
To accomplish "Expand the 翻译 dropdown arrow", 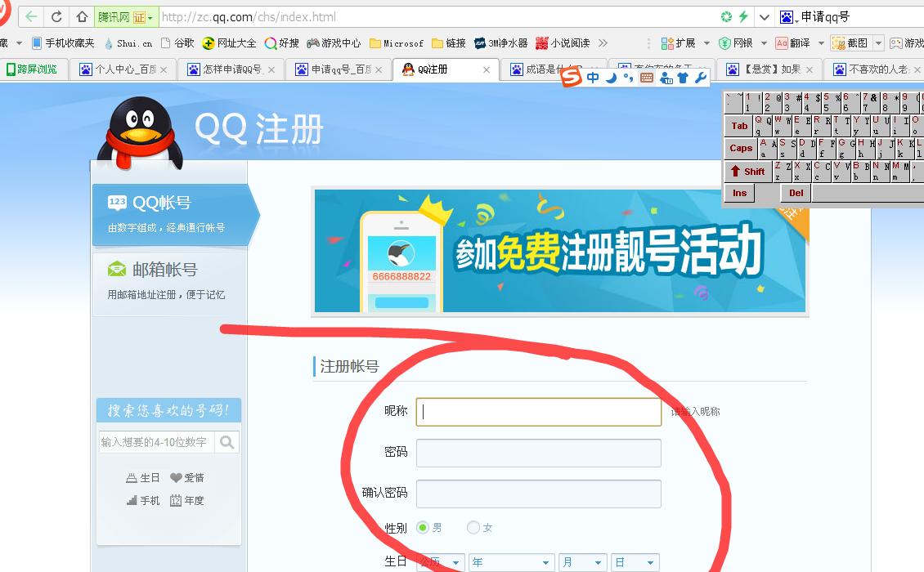I will (x=821, y=43).
